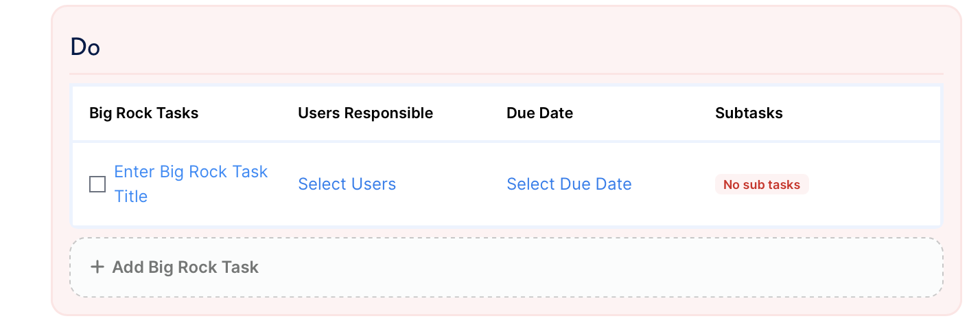
Task: Open the Select Users dropdown
Action: [x=347, y=184]
